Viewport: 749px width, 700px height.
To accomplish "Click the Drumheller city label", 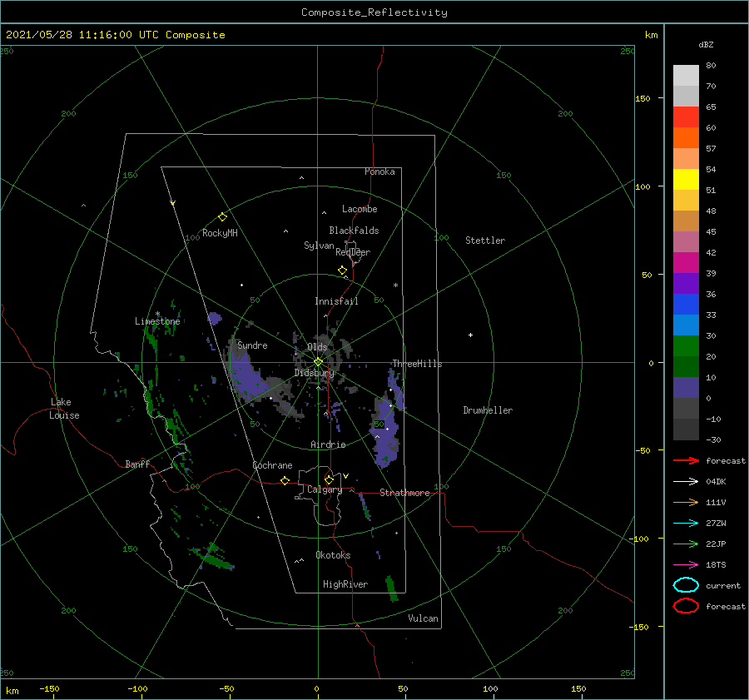I will pyautogui.click(x=488, y=410).
